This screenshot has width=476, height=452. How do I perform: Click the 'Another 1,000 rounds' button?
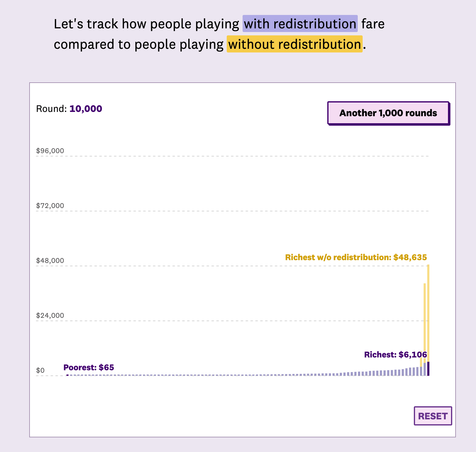[388, 113]
